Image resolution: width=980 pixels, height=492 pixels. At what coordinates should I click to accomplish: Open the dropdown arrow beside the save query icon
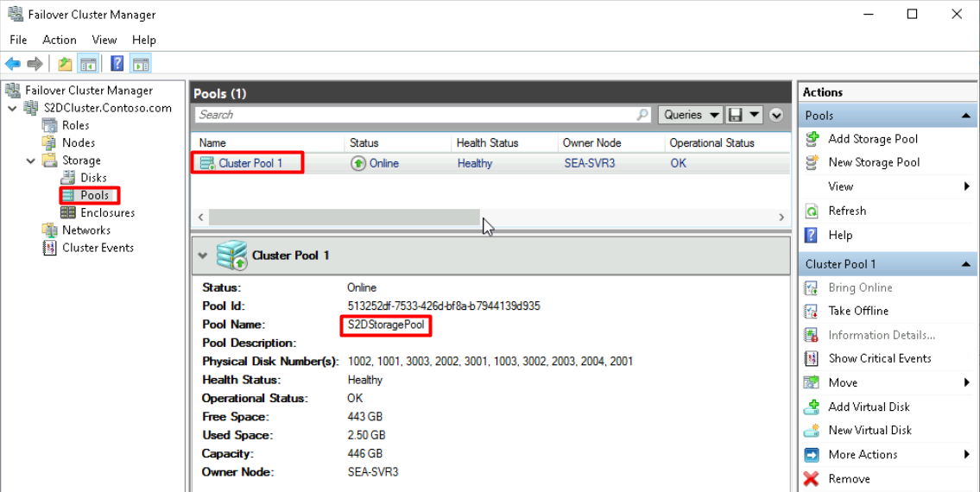[755, 115]
